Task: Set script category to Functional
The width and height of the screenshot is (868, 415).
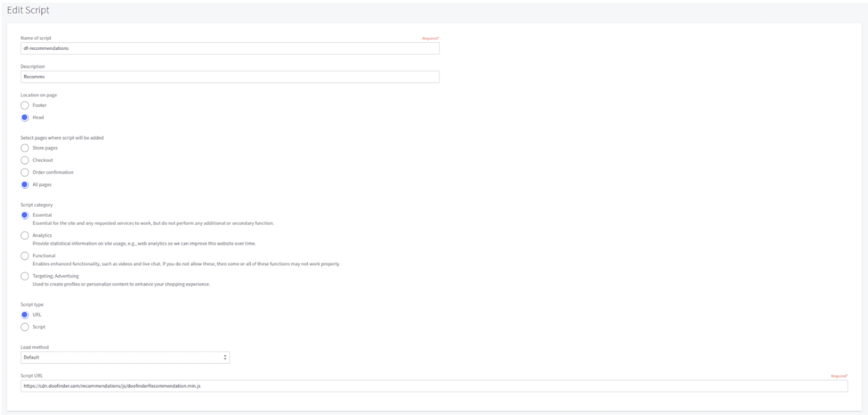Action: pyautogui.click(x=25, y=256)
